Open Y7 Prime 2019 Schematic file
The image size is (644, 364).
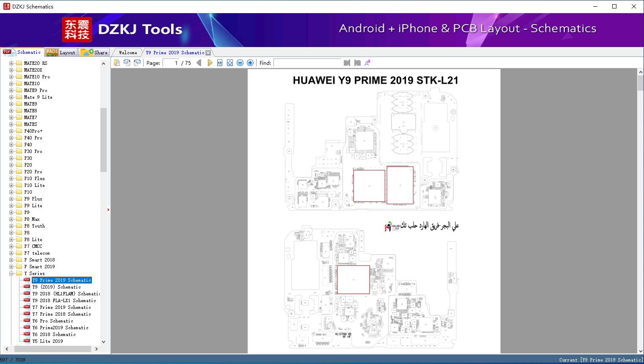pos(61,307)
